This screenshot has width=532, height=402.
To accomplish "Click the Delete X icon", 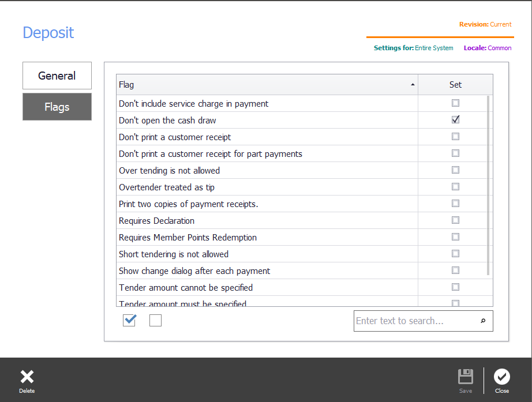I will pyautogui.click(x=27, y=377).
